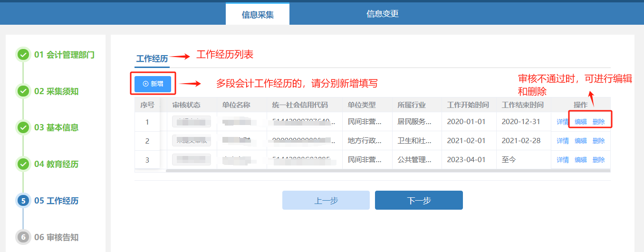Proceed with the 下一步 button
The image size is (644, 252).
coord(418,200)
